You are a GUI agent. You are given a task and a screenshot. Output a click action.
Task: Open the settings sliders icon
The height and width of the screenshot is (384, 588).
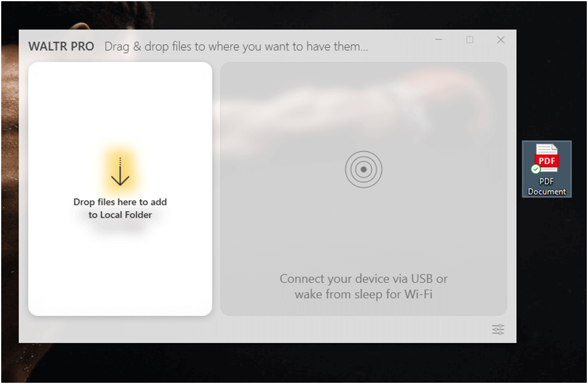pos(498,329)
